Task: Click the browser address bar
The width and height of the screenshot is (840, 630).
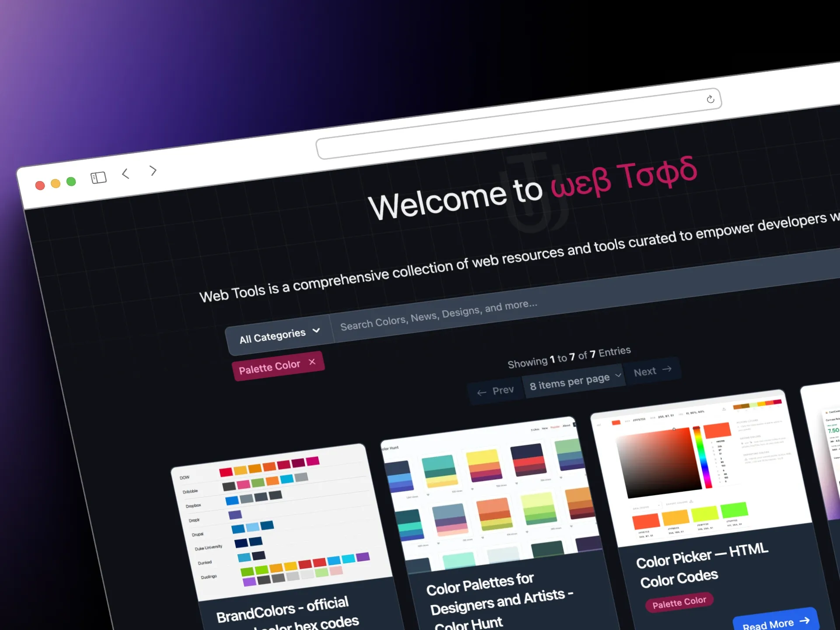Action: (x=518, y=124)
